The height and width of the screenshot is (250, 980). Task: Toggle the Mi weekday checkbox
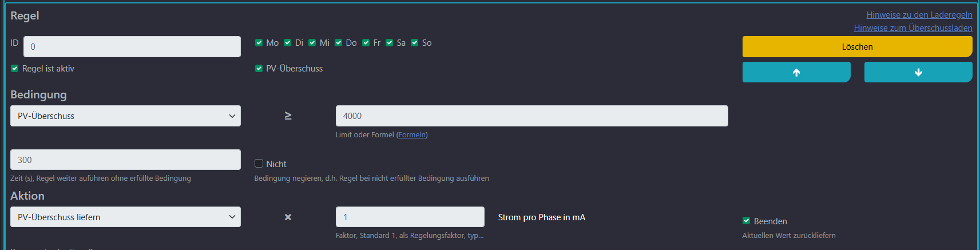[x=312, y=43]
